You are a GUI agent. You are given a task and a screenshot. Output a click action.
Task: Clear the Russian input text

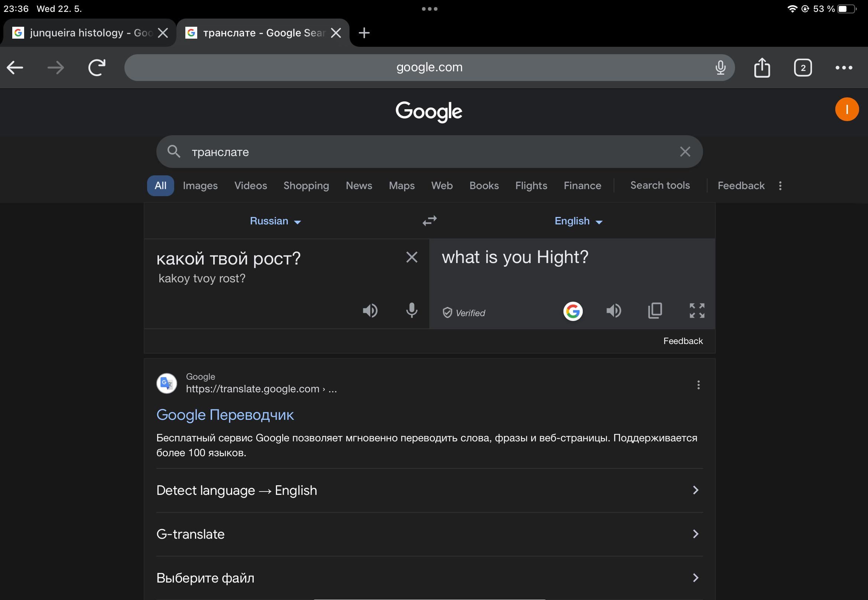tap(412, 257)
